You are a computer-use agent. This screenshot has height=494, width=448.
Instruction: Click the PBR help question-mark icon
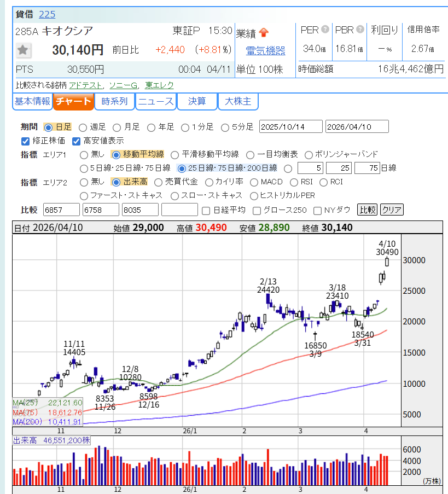pyautogui.click(x=360, y=30)
